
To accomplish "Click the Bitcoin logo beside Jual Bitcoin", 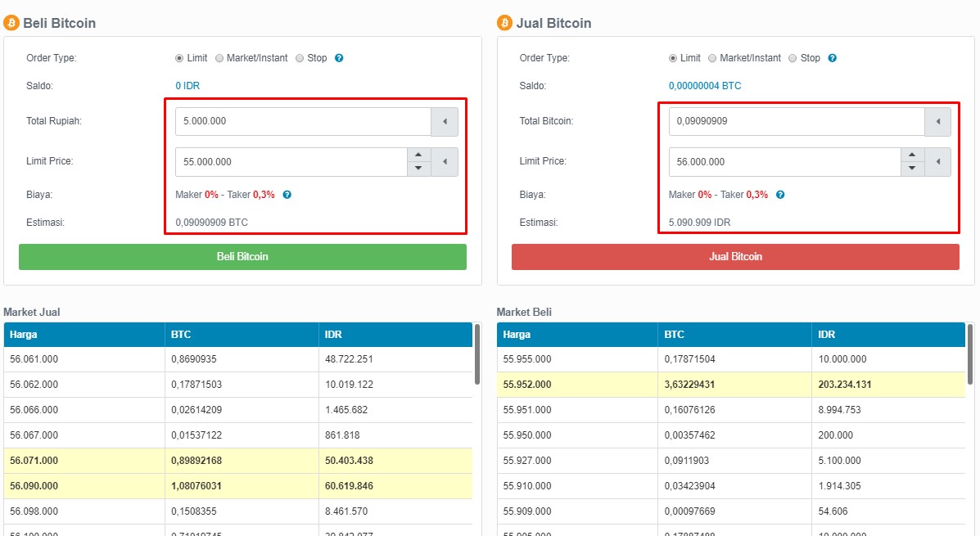I will (x=504, y=23).
